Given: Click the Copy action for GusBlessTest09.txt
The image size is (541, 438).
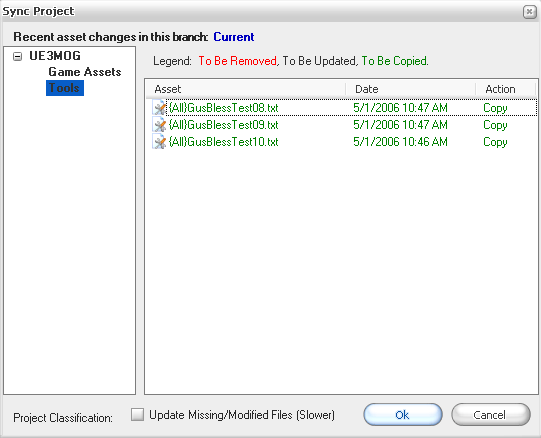Looking at the screenshot, I should click(x=495, y=125).
